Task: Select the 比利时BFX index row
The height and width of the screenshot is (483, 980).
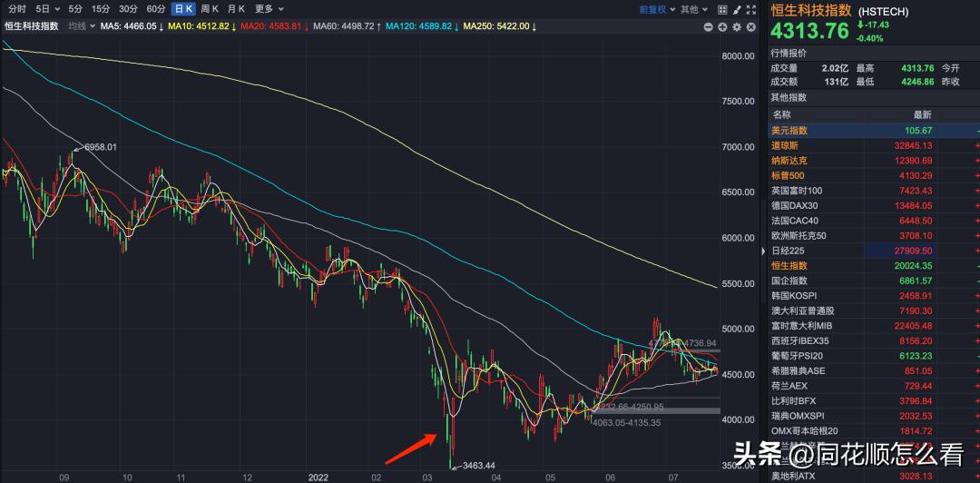Action: 874,401
